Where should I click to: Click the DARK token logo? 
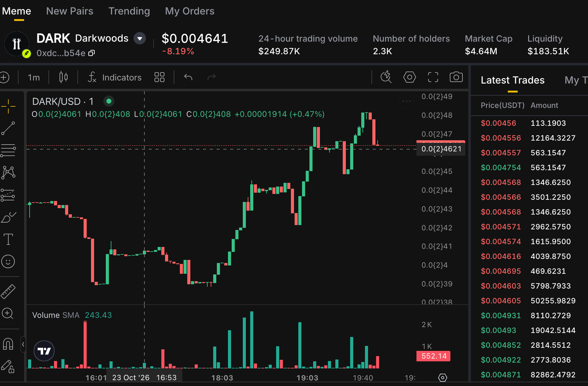(x=17, y=43)
